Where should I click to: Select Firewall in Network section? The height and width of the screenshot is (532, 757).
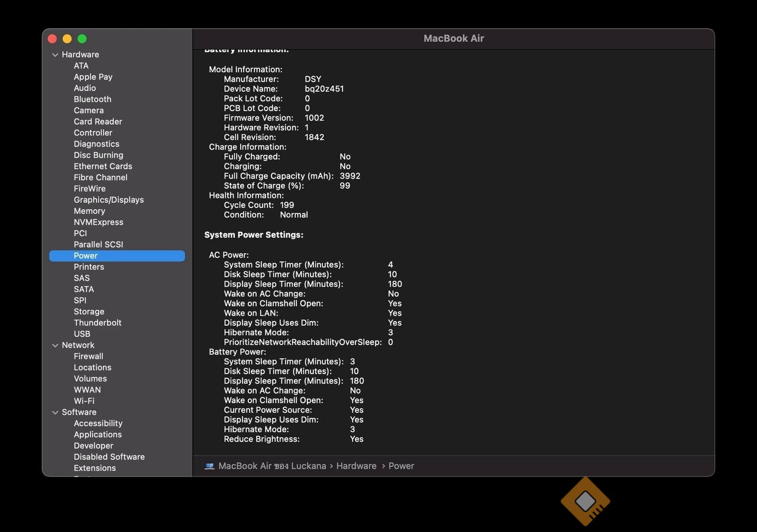pos(88,356)
